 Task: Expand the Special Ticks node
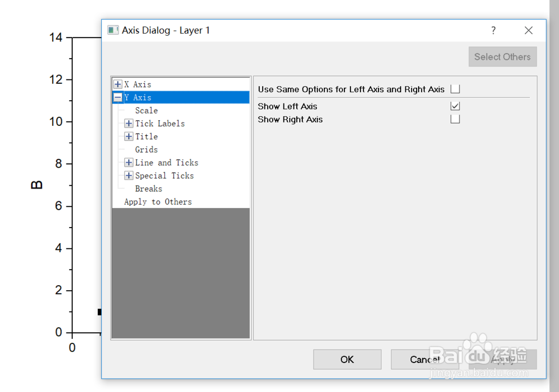129,176
